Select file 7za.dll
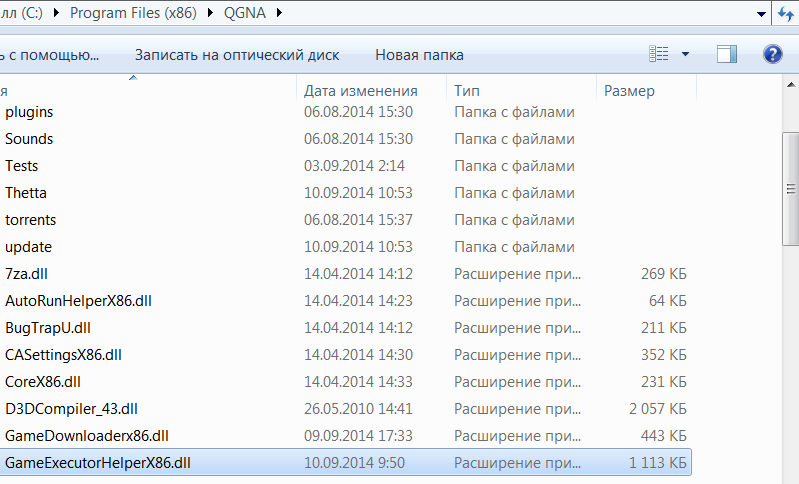The image size is (799, 484). pos(26,274)
